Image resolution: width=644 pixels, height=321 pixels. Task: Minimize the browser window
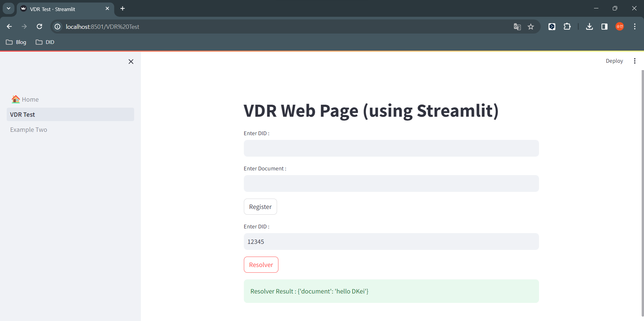(596, 8)
